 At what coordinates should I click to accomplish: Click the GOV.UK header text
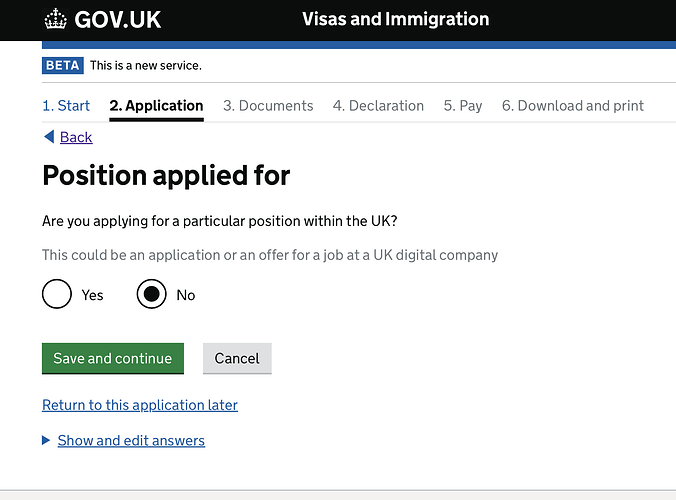(x=117, y=20)
